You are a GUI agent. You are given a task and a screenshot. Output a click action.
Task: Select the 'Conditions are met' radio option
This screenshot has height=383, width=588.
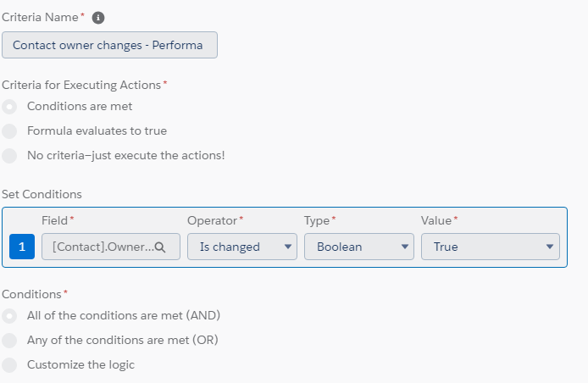click(x=9, y=107)
